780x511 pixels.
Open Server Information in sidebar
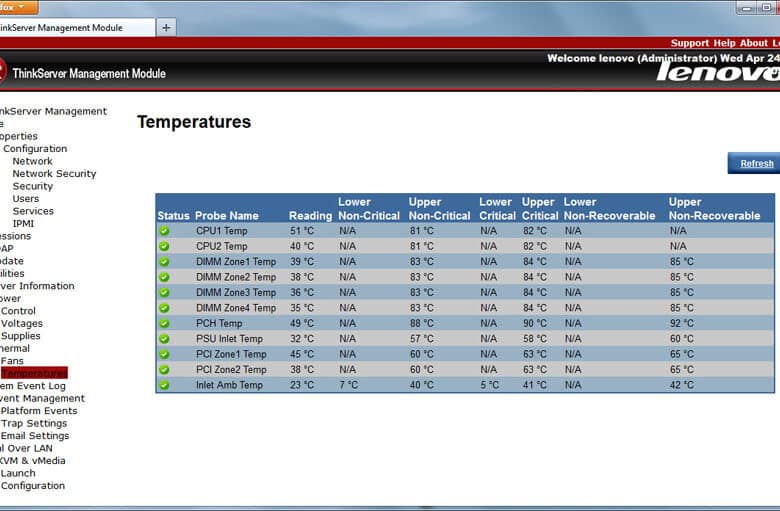(37, 286)
